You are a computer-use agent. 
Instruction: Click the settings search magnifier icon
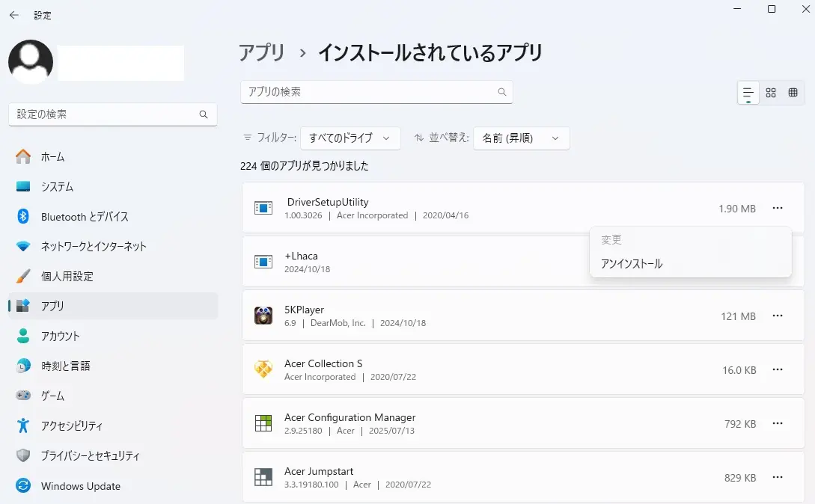(x=204, y=114)
